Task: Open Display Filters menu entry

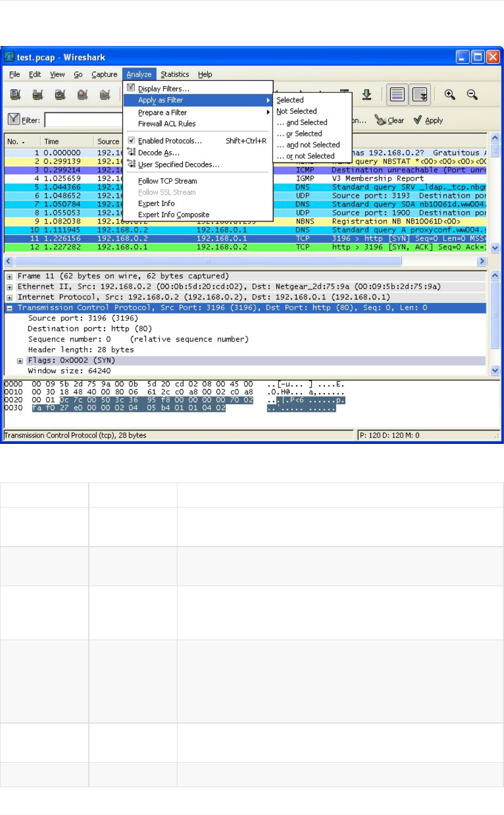Action: (x=164, y=89)
